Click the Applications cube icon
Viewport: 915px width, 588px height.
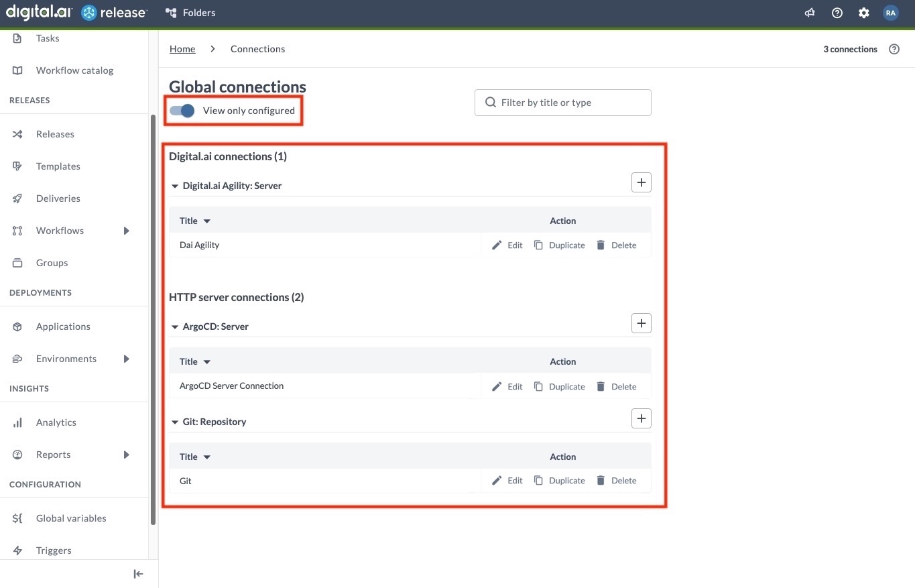(18, 327)
